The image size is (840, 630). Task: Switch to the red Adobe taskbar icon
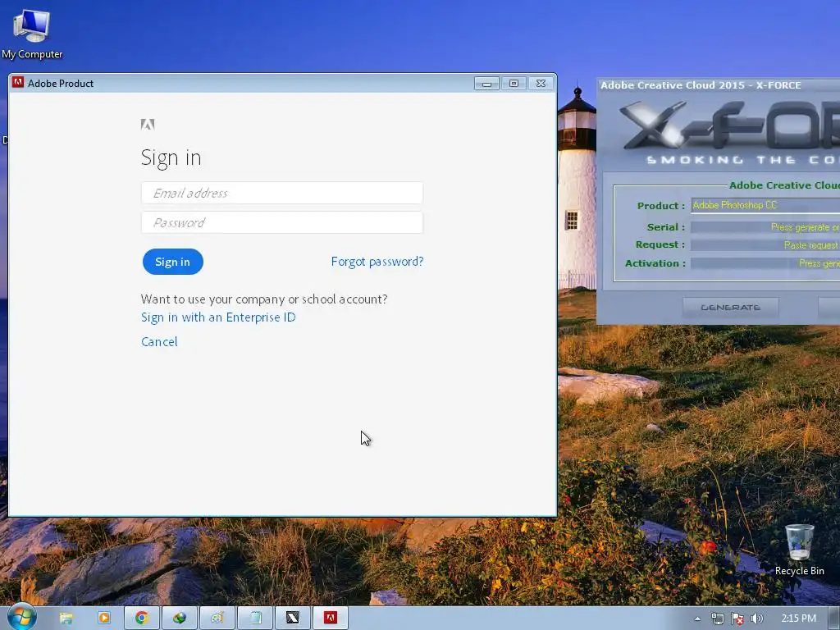point(331,619)
